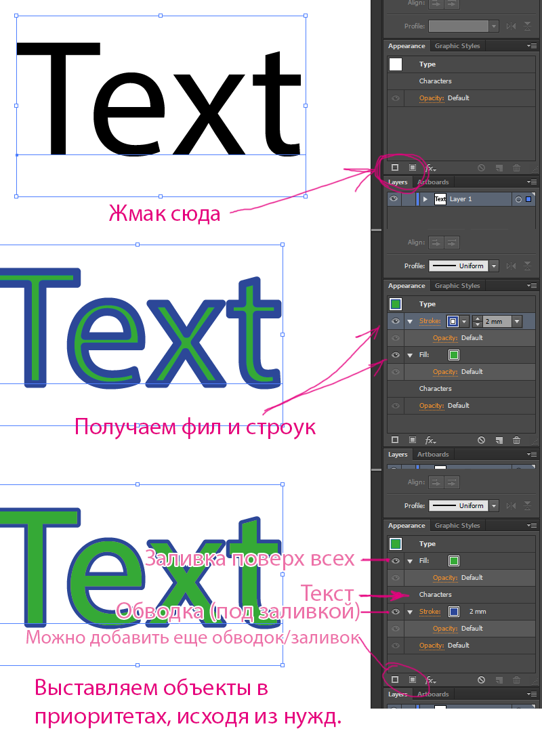Click stroke weight stepper arrows beside 2 mm field

pos(477,321)
